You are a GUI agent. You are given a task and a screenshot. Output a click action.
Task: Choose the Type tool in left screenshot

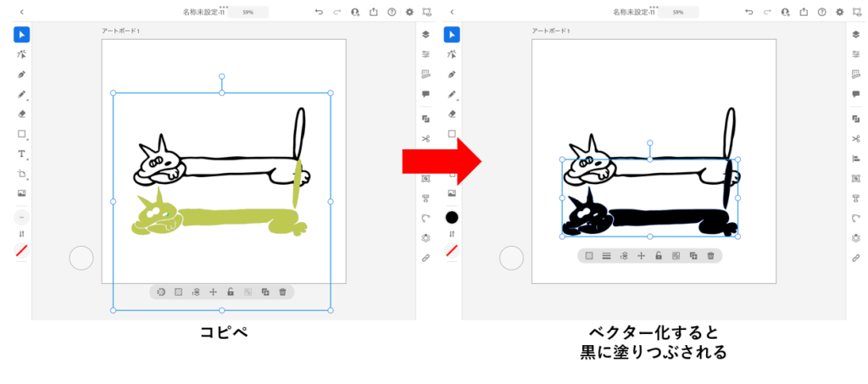[21, 153]
